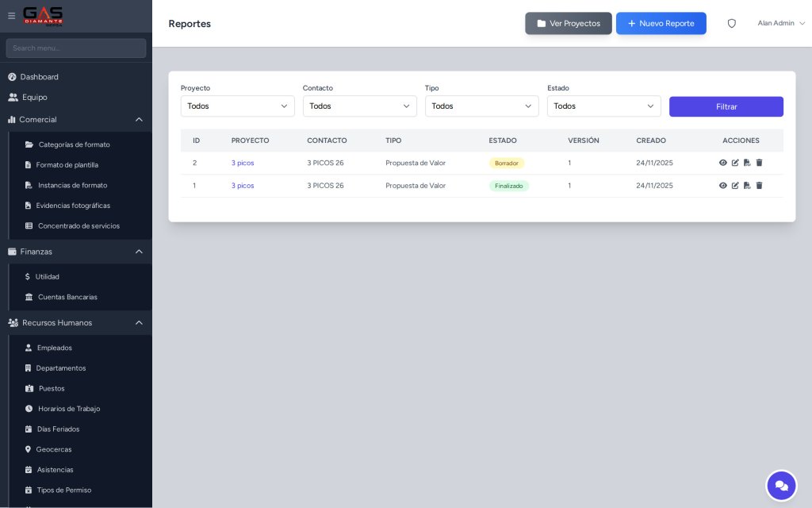Open Alan Admin user menu
Image resolution: width=812 pixels, height=508 pixels.
(x=781, y=23)
